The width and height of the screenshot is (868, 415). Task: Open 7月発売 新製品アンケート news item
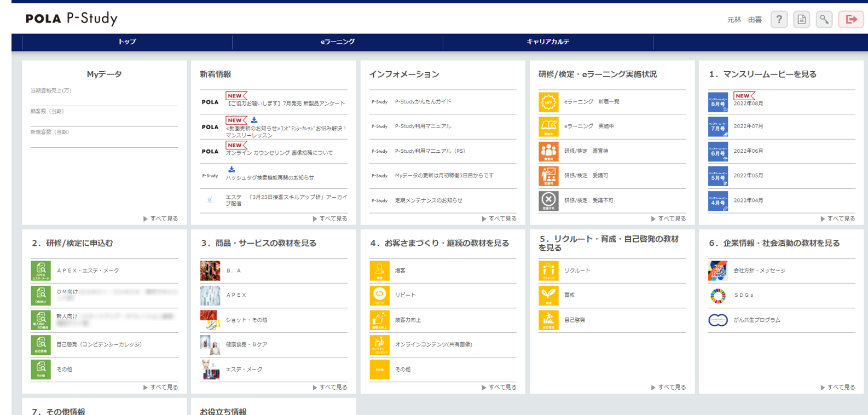click(x=286, y=103)
